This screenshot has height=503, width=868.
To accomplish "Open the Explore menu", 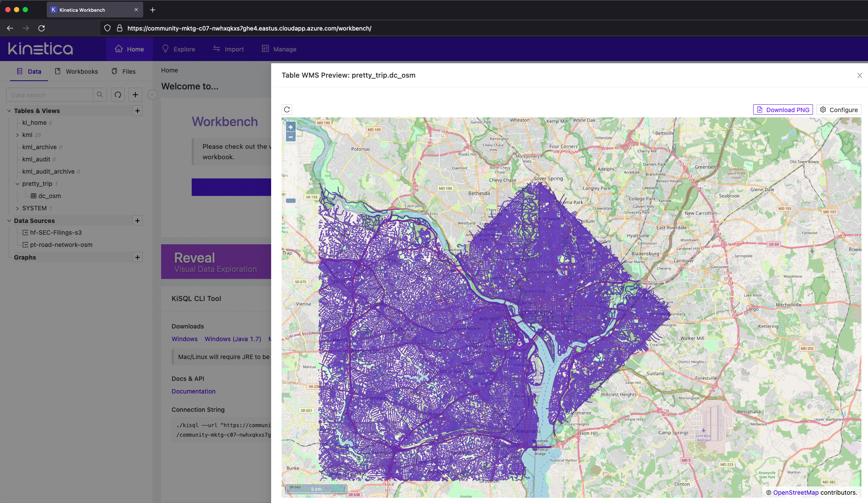I will coord(179,49).
